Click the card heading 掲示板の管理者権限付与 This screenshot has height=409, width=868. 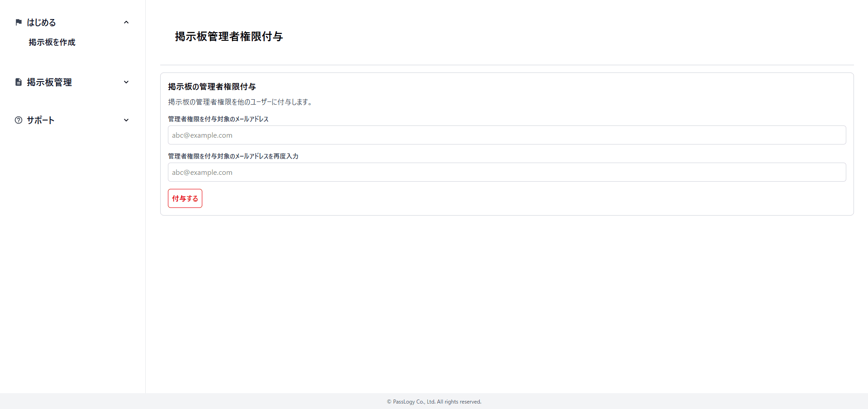[212, 87]
